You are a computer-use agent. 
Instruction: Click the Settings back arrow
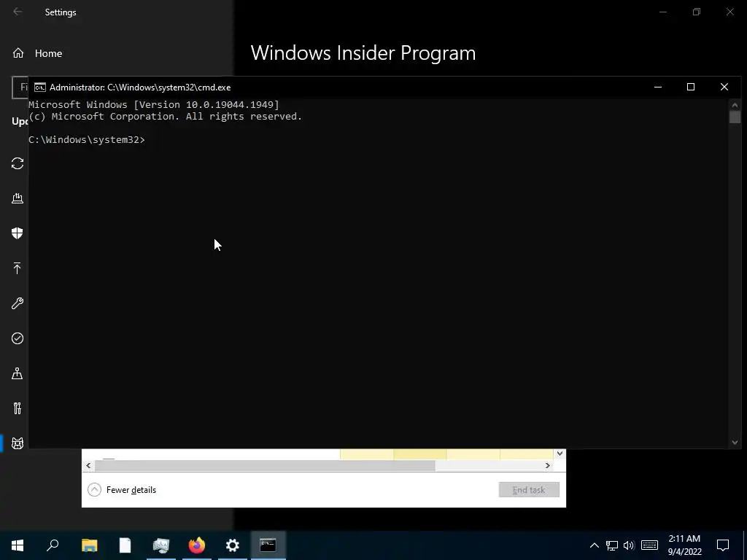click(18, 12)
